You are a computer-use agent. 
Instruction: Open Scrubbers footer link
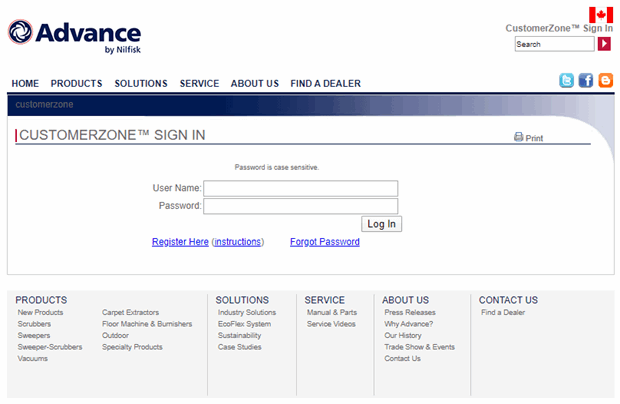(x=34, y=324)
